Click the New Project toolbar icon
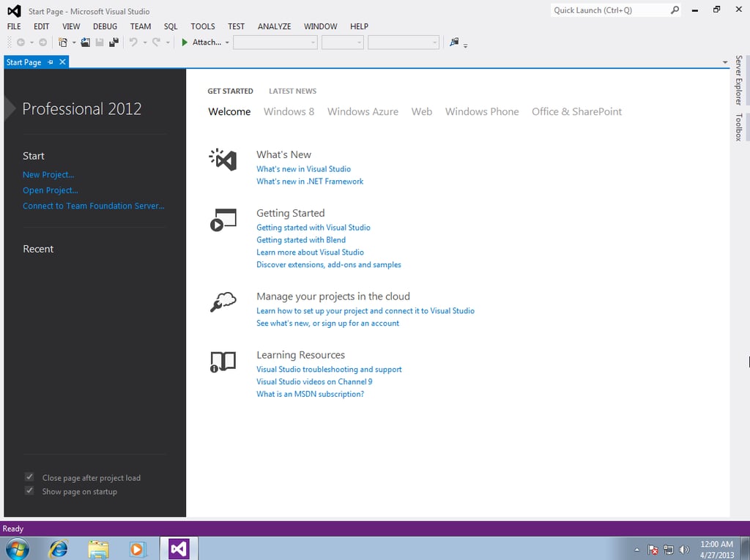This screenshot has width=750, height=560. 63,42
